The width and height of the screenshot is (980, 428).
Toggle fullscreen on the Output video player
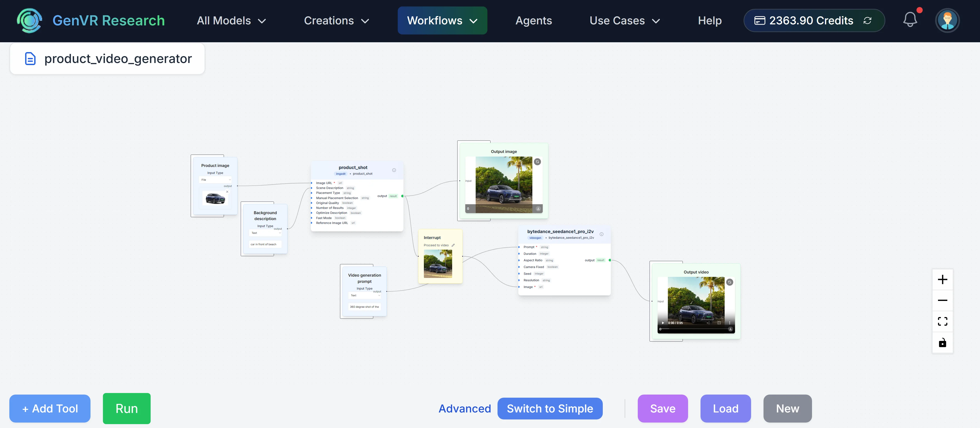click(719, 323)
